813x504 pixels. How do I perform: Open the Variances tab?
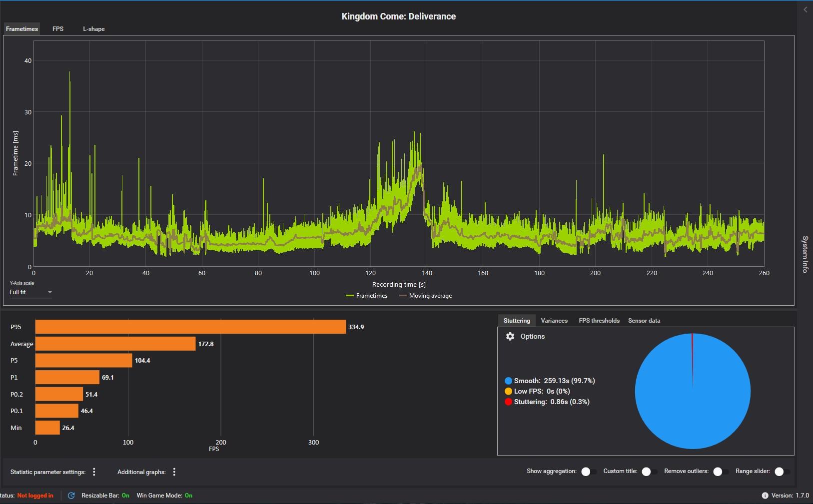pyautogui.click(x=554, y=321)
